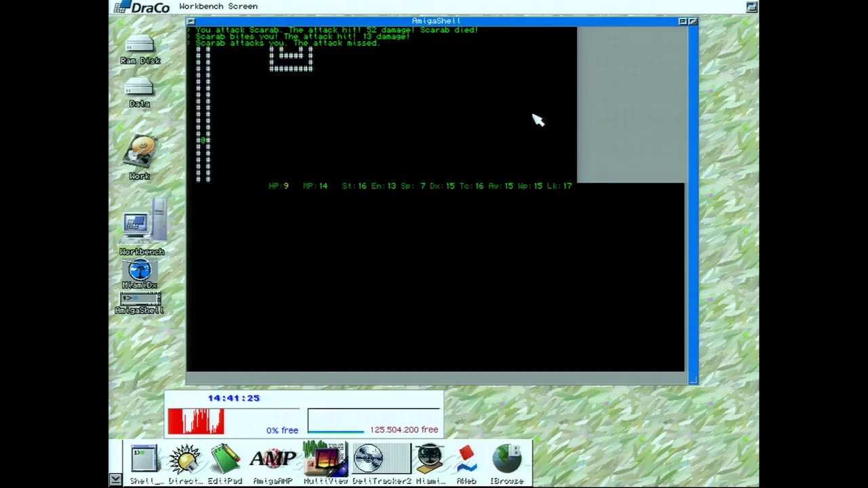The image size is (868, 488).
Task: Click the DraCo logo in screen bar
Action: click(142, 7)
